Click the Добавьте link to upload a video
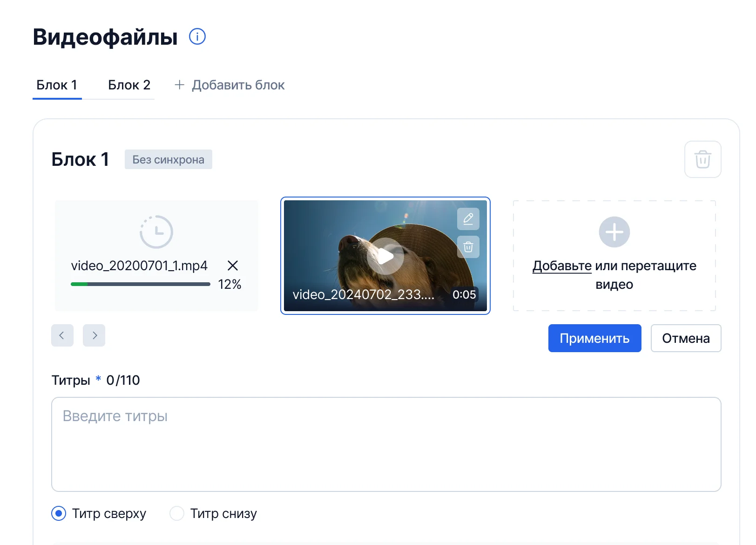The height and width of the screenshot is (545, 756). [x=562, y=266]
